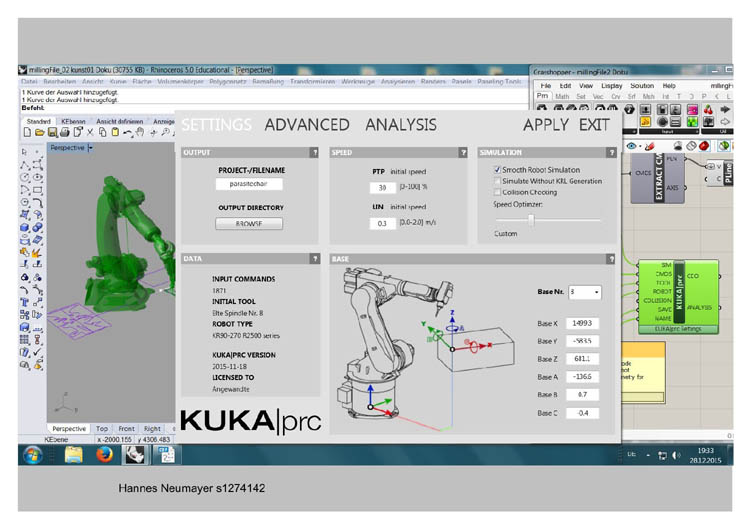The width and height of the screenshot is (750, 529).
Task: Open the Datei menu in Rhino
Action: [29, 82]
